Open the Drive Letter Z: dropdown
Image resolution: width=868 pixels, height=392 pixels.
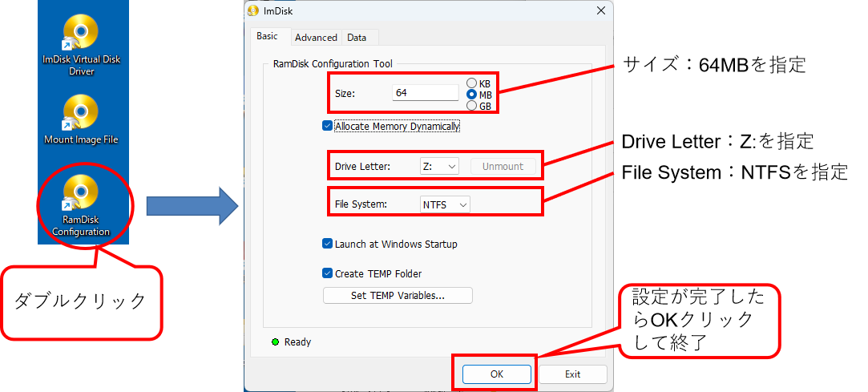[x=439, y=166]
